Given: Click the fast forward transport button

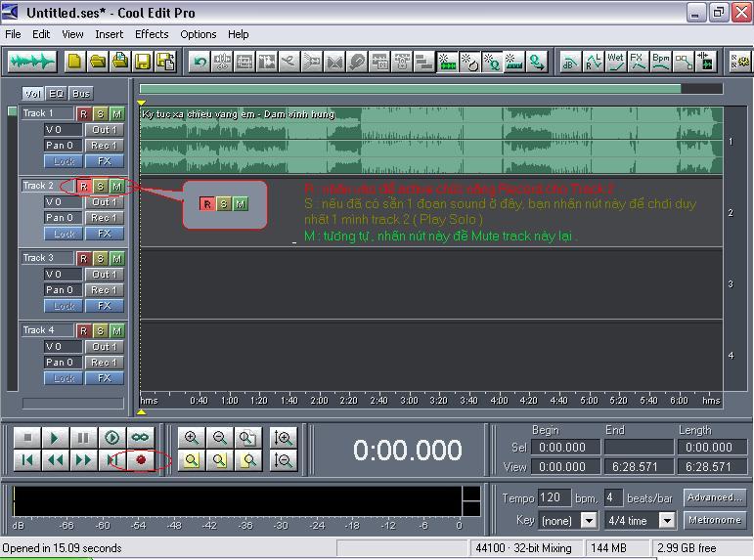Looking at the screenshot, I should [x=84, y=460].
